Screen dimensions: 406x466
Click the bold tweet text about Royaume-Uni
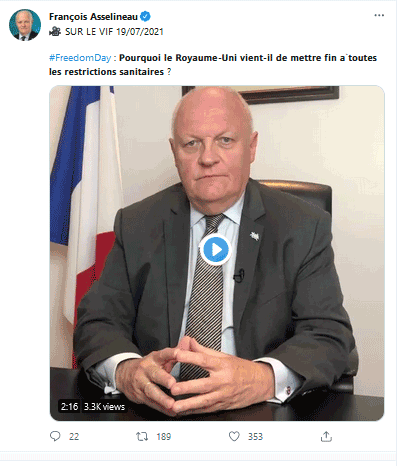[x=213, y=65]
